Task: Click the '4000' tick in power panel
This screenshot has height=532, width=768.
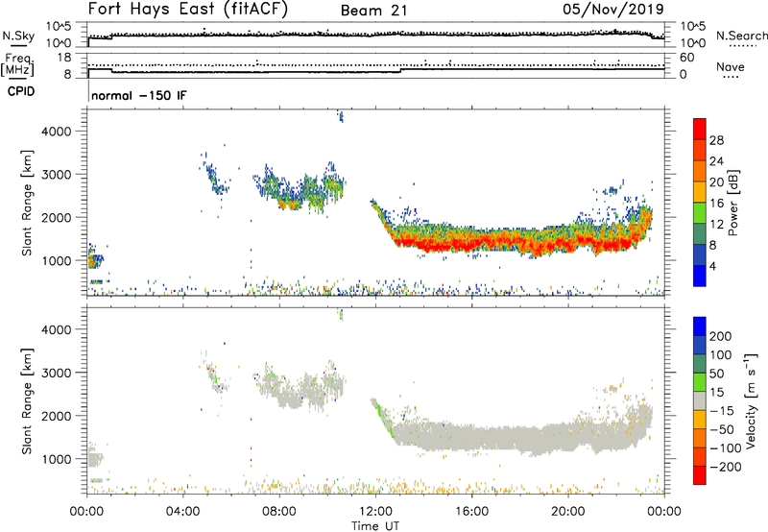Action: (x=56, y=132)
